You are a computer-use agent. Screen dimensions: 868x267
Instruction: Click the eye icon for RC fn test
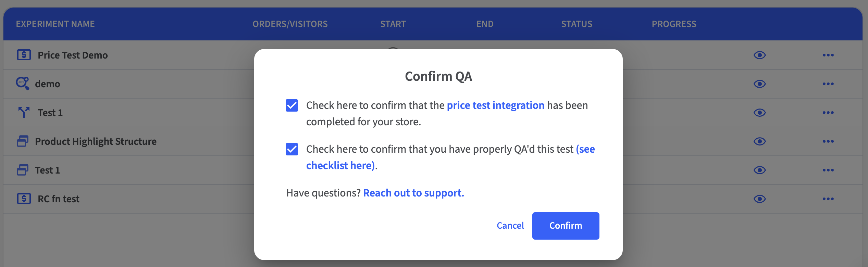pos(759,199)
